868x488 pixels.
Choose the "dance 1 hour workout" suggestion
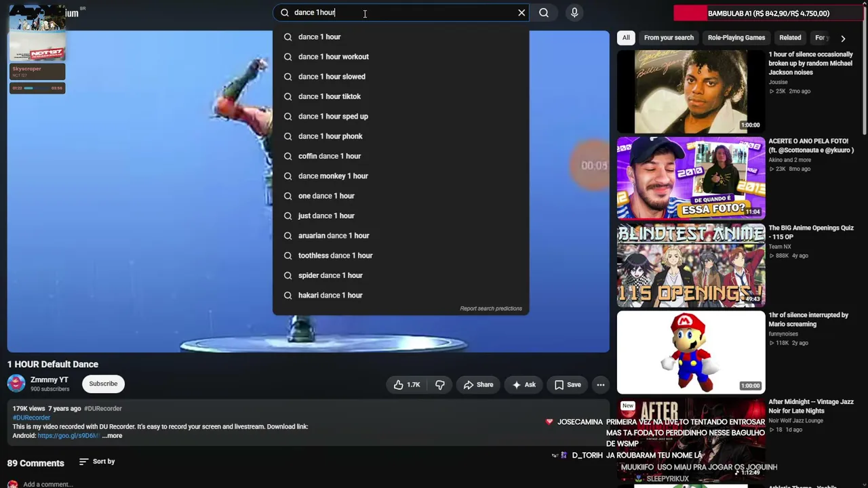[x=401, y=57]
